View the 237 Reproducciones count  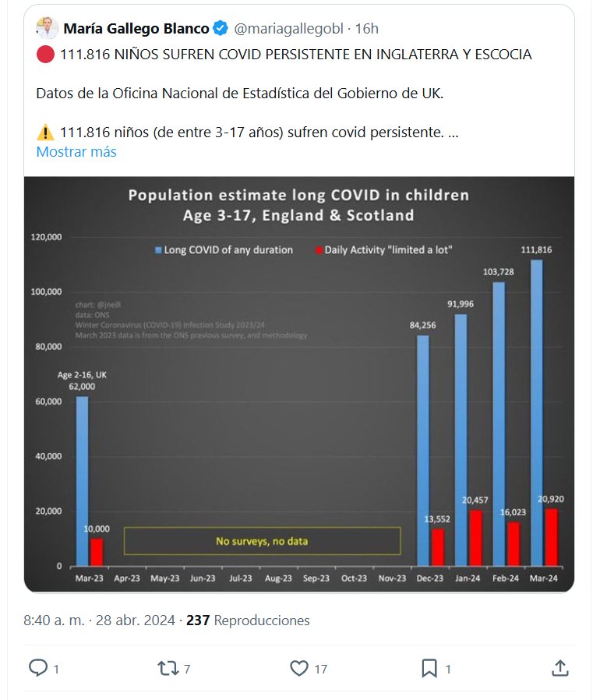point(248,620)
